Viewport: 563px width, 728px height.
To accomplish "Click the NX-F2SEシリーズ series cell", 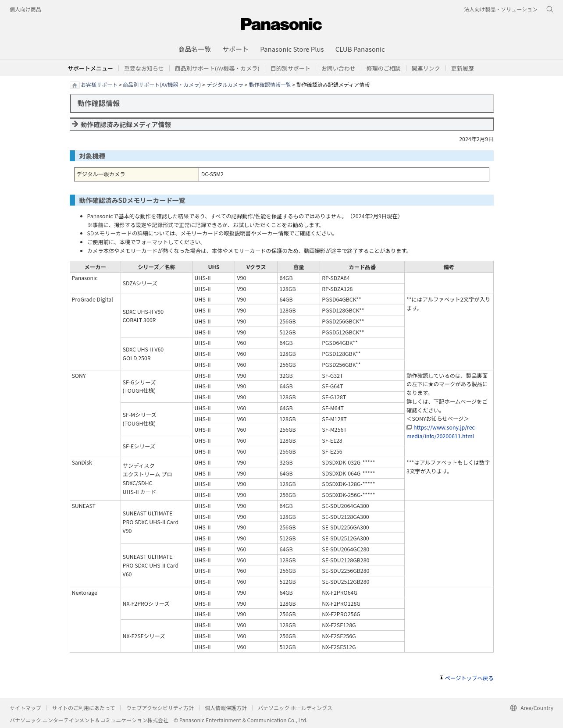I will 157,636.
